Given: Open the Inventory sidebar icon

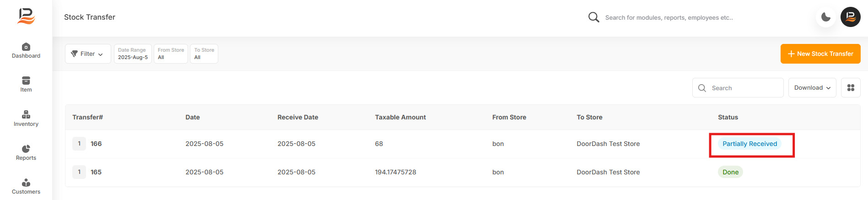Looking at the screenshot, I should click(x=26, y=114).
